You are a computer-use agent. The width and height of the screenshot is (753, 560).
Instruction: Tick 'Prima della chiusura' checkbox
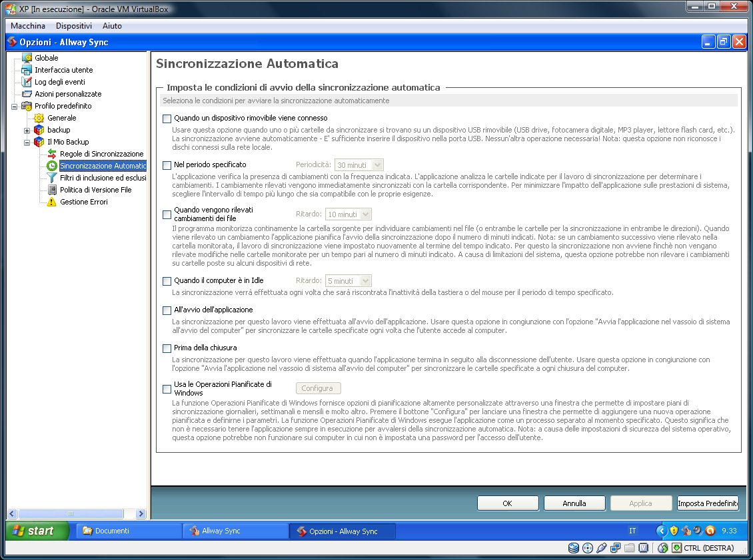[167, 348]
